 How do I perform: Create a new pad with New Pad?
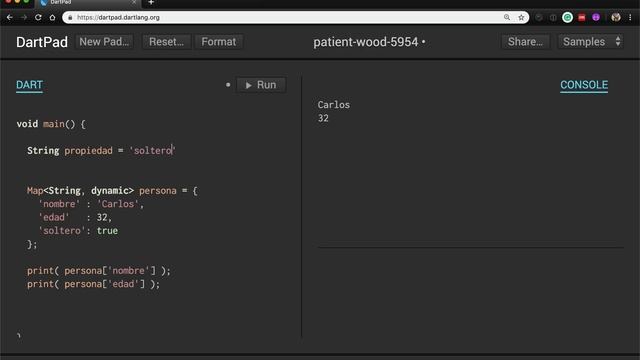(x=104, y=42)
